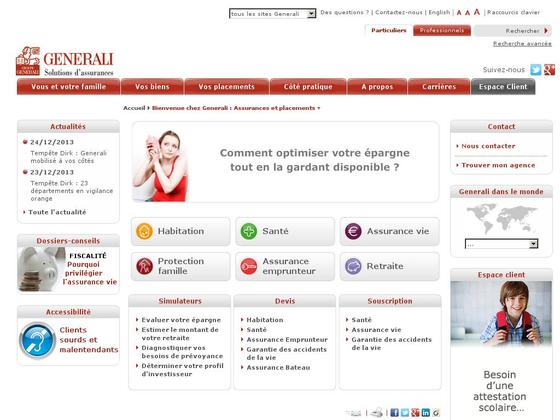Click 'Besoin d'une attestation scolaire' text

coord(499,391)
